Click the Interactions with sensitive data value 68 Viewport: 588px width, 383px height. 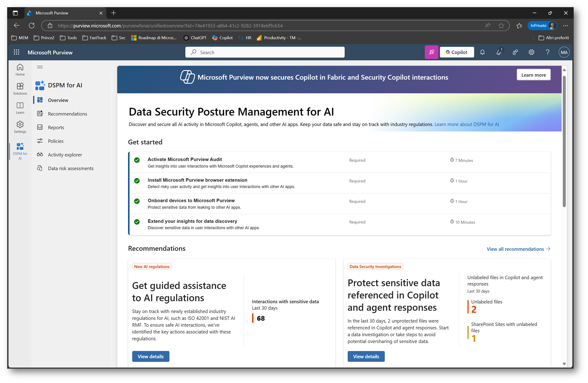click(261, 318)
